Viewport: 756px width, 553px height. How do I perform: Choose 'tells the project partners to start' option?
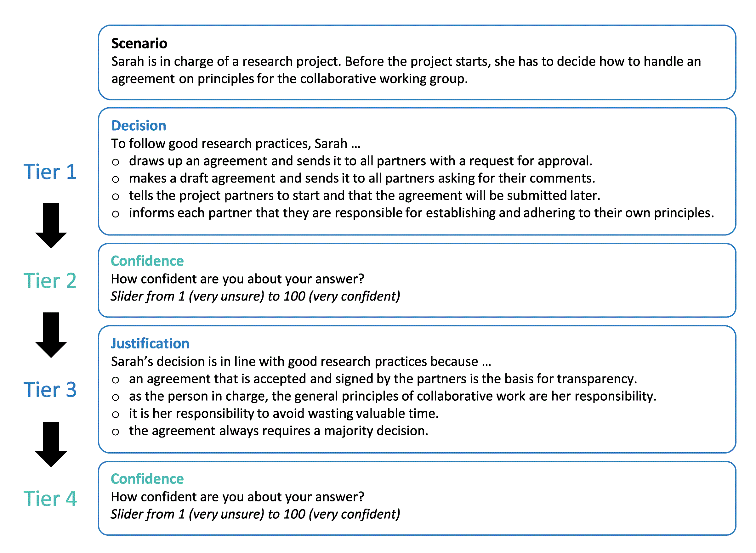(116, 197)
